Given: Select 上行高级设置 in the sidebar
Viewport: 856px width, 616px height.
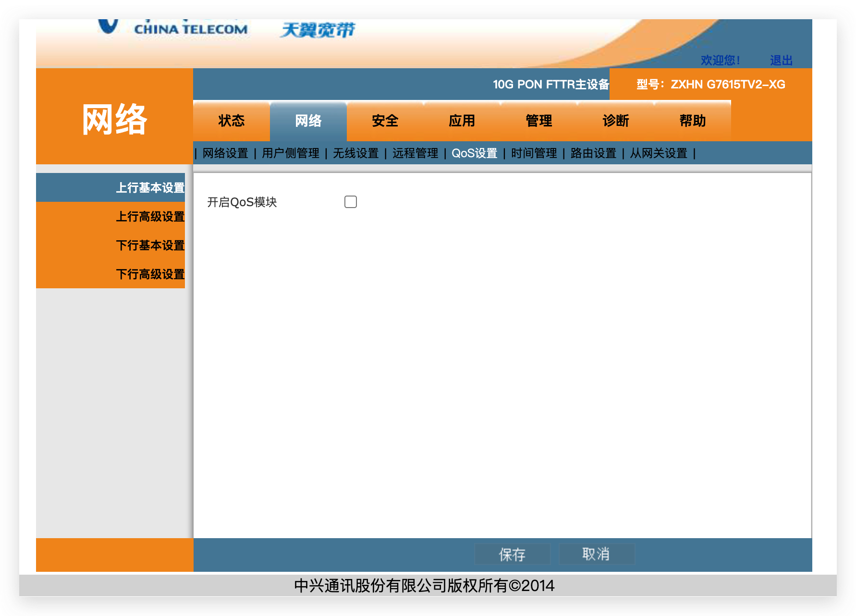Looking at the screenshot, I should click(x=150, y=217).
